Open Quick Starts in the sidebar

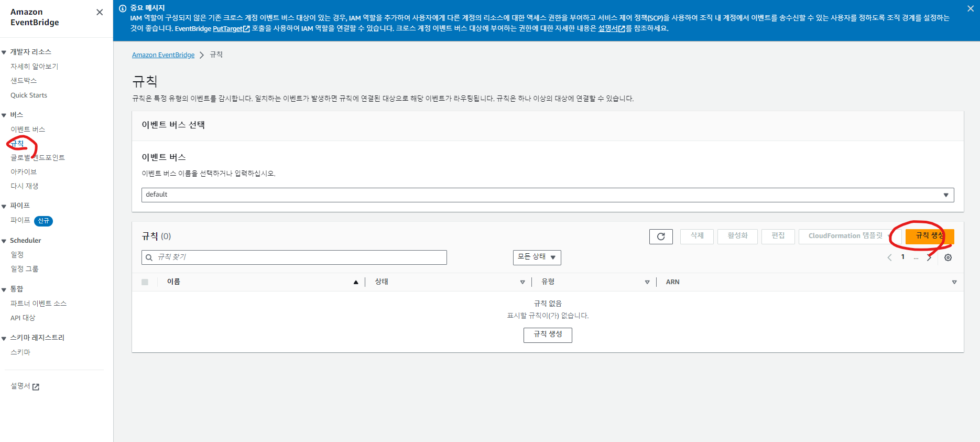[29, 95]
